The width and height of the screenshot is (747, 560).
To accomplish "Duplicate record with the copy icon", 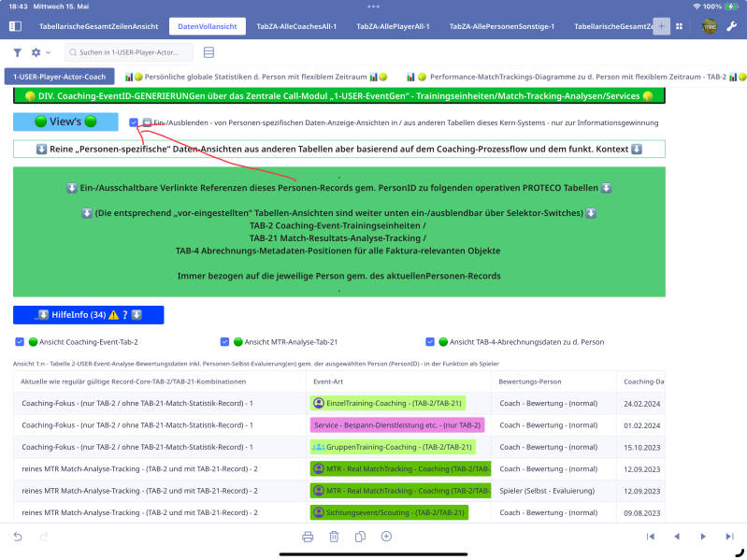I will [x=360, y=537].
